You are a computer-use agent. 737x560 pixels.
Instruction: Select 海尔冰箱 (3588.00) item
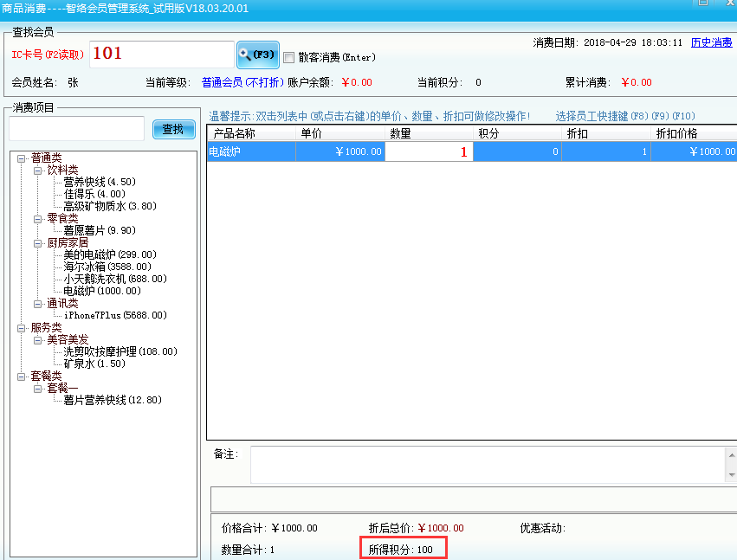click(x=107, y=267)
